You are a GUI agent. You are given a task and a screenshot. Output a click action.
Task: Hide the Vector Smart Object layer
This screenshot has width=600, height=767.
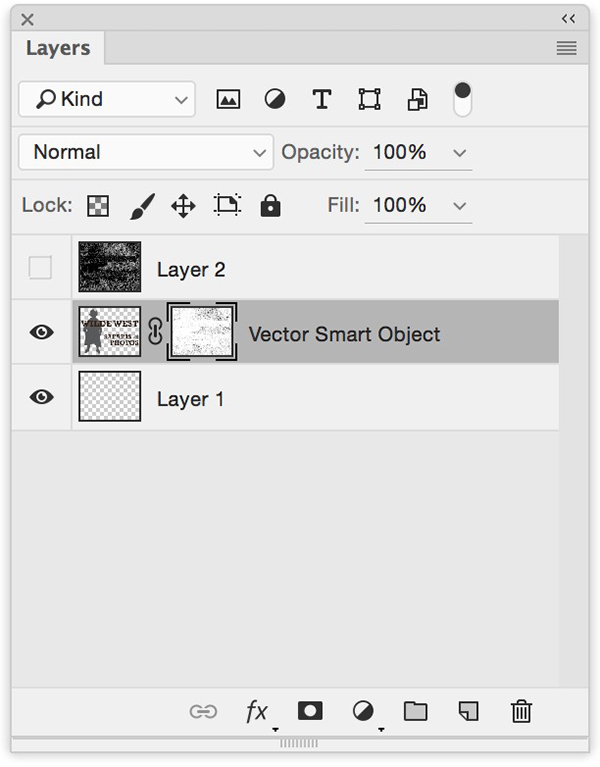[x=42, y=332]
